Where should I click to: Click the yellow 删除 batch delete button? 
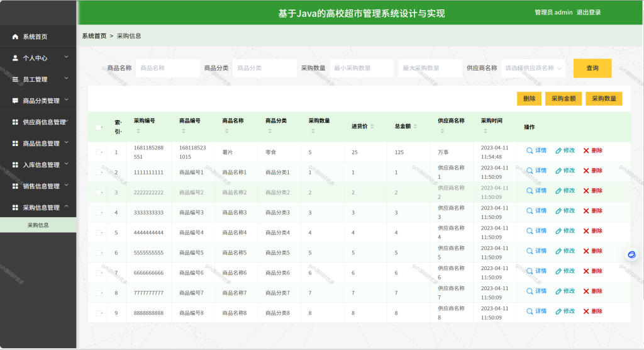tap(529, 99)
